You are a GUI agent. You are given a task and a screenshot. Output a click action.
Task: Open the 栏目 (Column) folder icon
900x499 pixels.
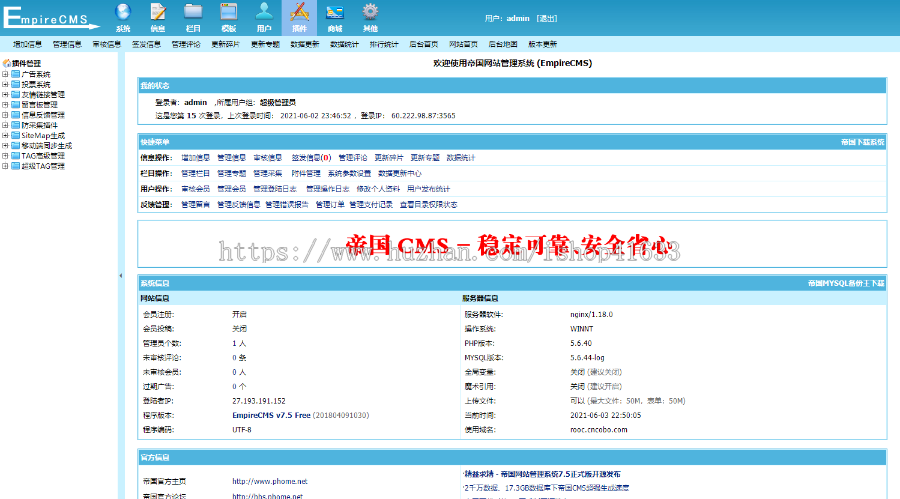point(193,12)
